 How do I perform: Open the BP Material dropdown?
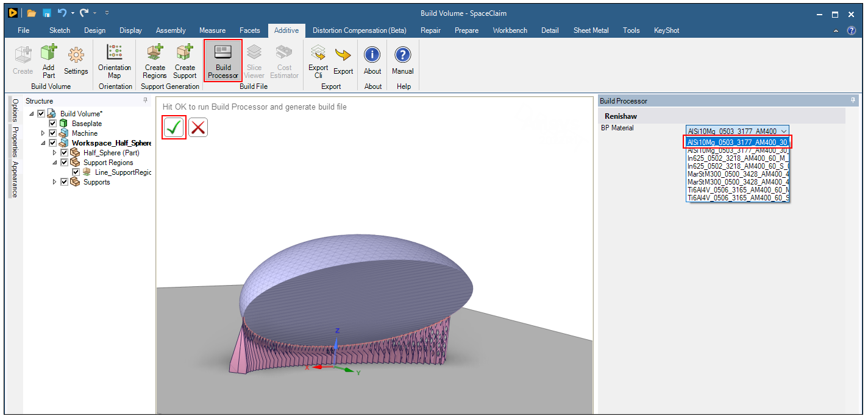(x=784, y=130)
